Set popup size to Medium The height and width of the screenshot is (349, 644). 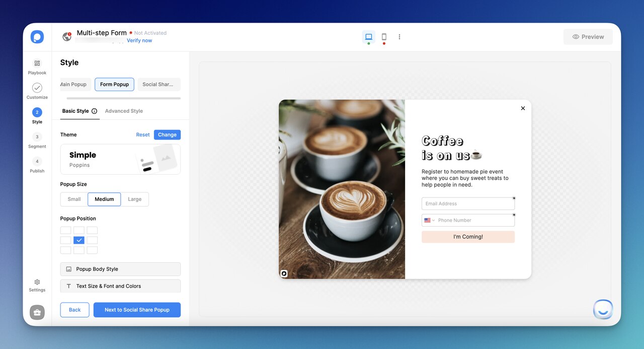[104, 199]
